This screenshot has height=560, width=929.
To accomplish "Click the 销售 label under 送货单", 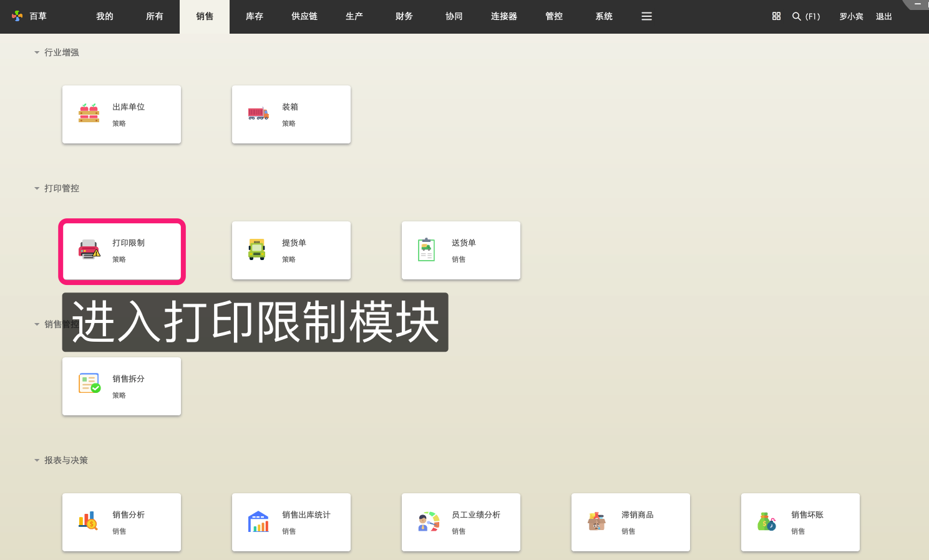I will [459, 259].
